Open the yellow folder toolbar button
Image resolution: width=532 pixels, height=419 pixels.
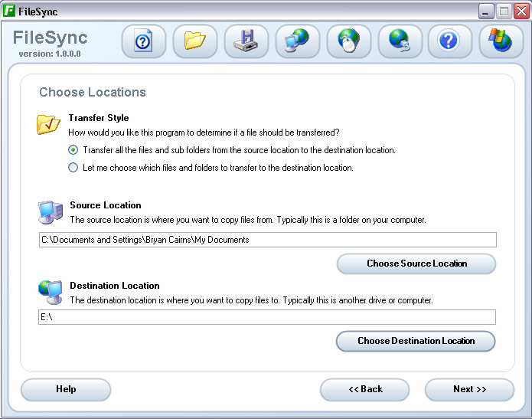tap(194, 41)
